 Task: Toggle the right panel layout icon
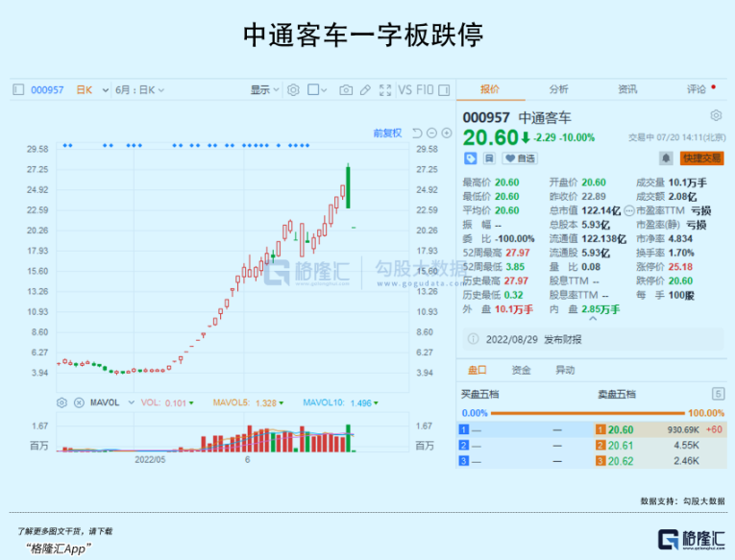point(446,90)
